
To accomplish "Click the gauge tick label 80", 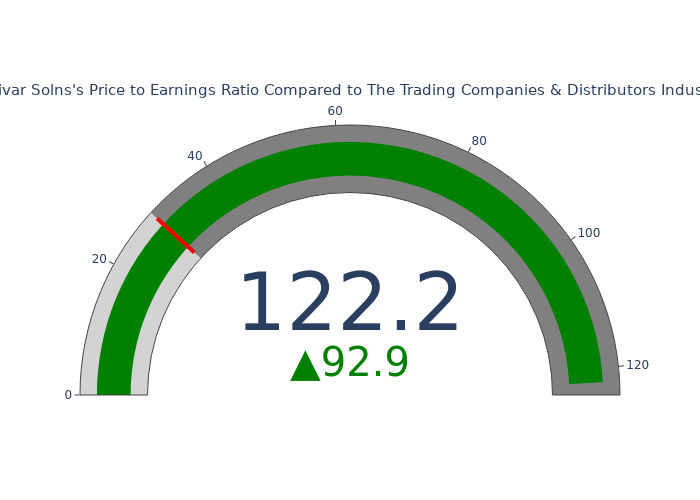I will pyautogui.click(x=479, y=141).
